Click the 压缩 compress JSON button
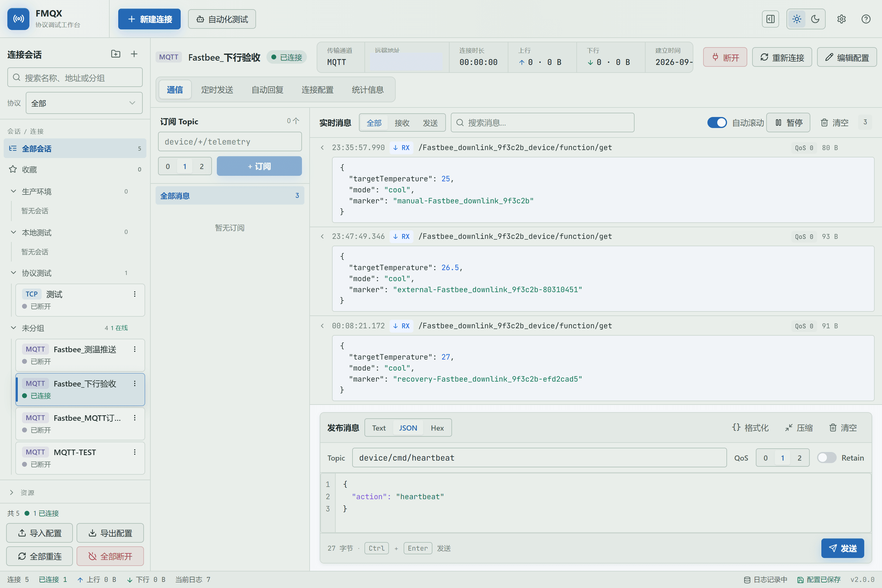Image resolution: width=882 pixels, height=588 pixels. point(799,428)
